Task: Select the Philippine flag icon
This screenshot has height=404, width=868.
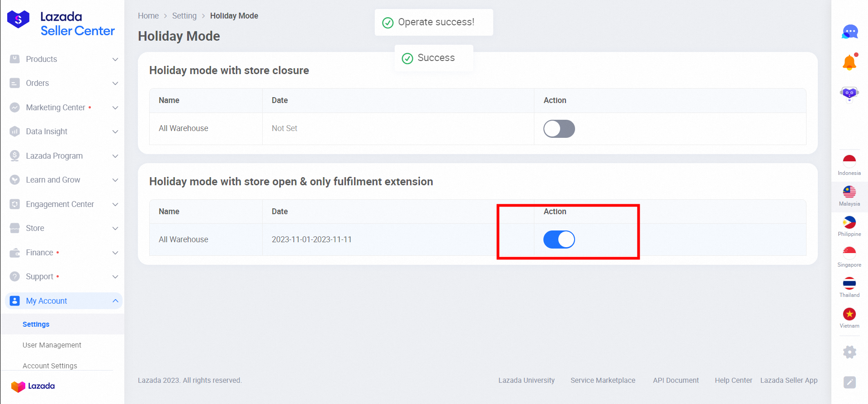Action: click(849, 223)
